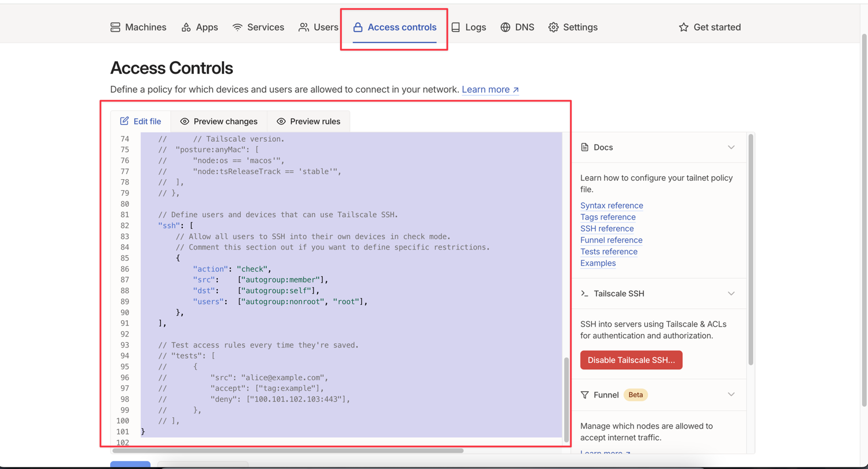The height and width of the screenshot is (469, 868).
Task: Click the "posture:anyMac" comment line
Action: (209, 150)
